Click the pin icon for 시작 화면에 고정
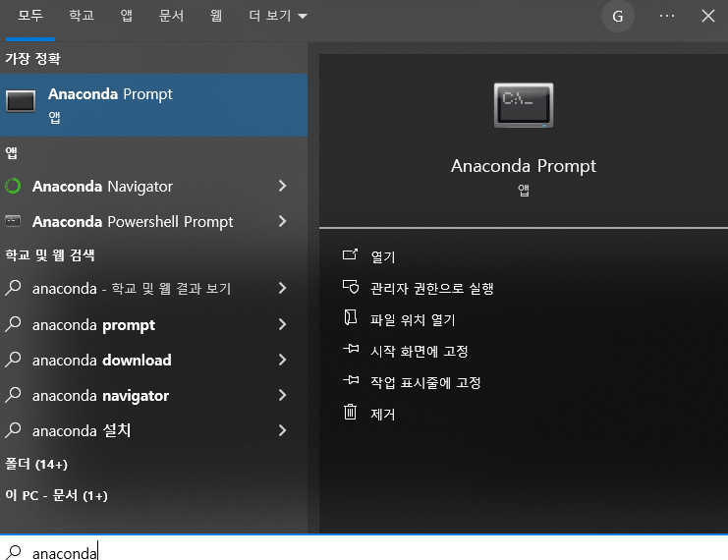The image size is (728, 560). [x=351, y=348]
